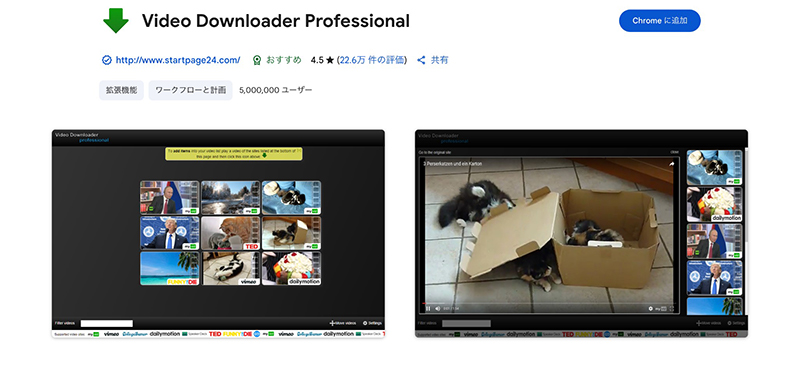Select the 拡張機能 category chip
The image size is (799, 376).
121,90
